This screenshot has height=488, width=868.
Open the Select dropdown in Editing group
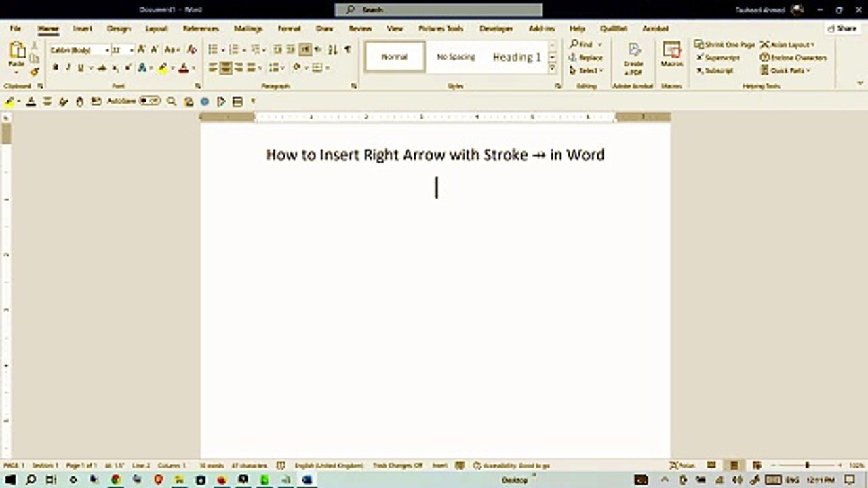click(587, 70)
